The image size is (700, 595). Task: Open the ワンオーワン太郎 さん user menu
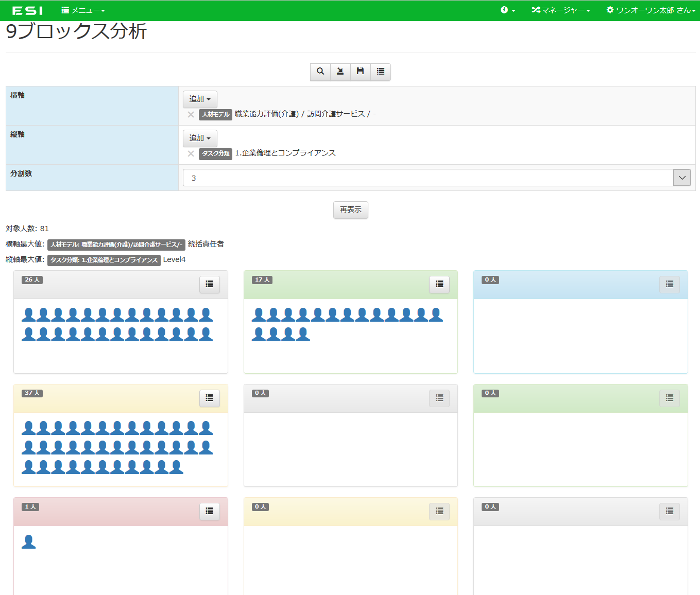click(x=651, y=10)
